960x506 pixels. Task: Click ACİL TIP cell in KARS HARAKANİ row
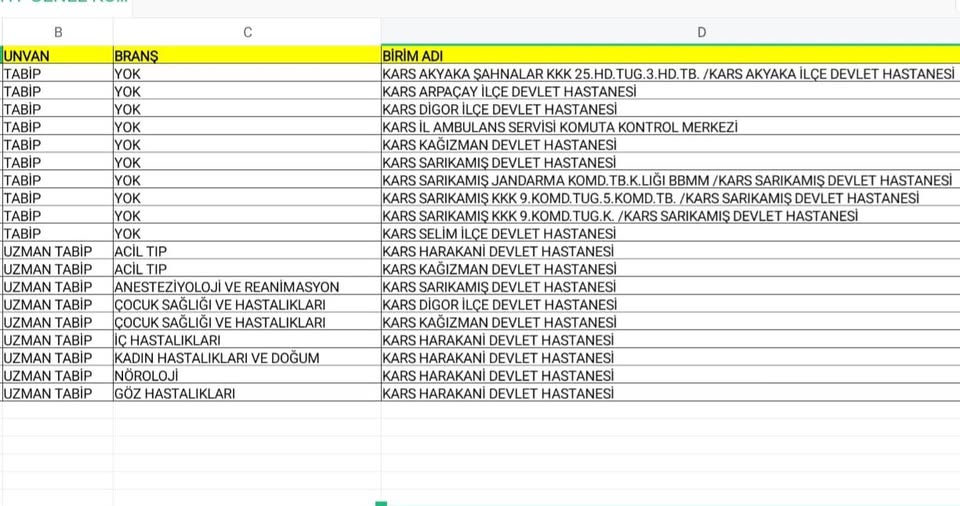pos(247,251)
